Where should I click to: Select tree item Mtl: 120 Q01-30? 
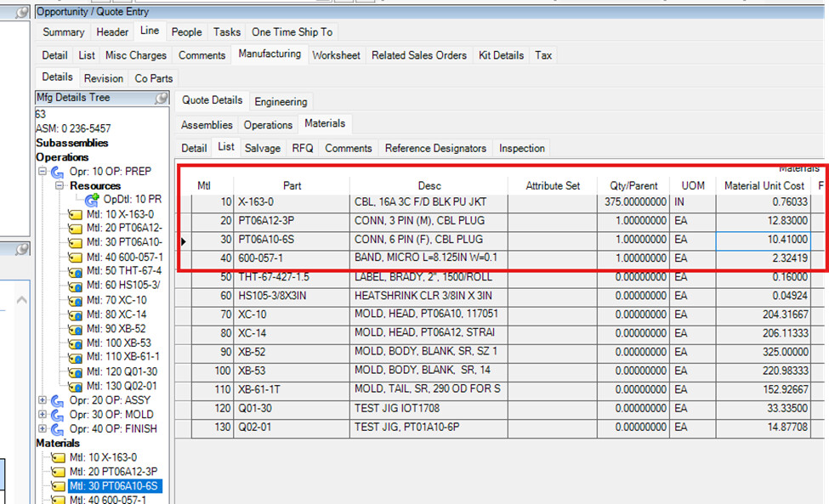point(122,372)
